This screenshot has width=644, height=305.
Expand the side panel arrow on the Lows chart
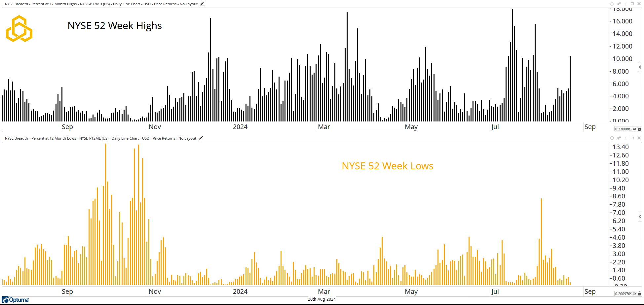[640, 217]
